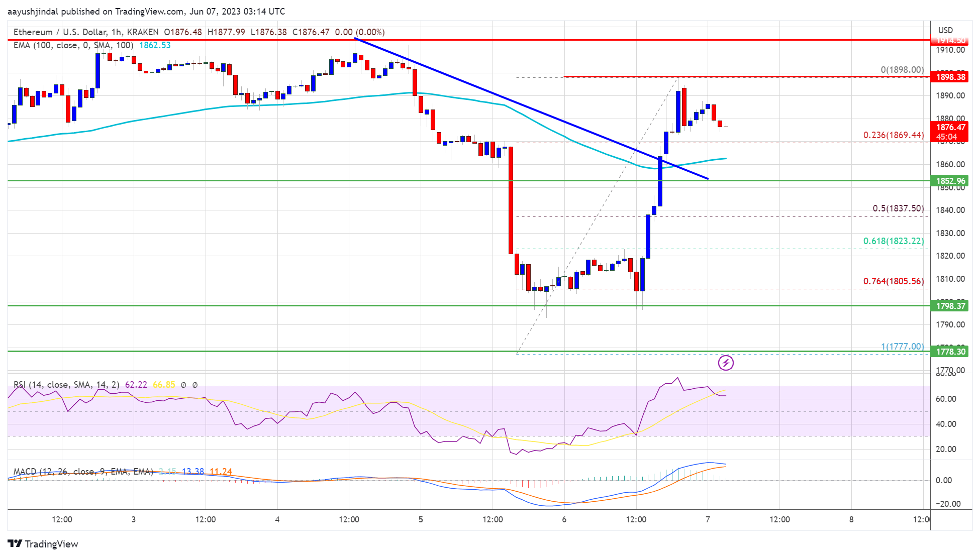980x557 pixels.
Task: Click the EMA value 1862.53
Action: (155, 45)
